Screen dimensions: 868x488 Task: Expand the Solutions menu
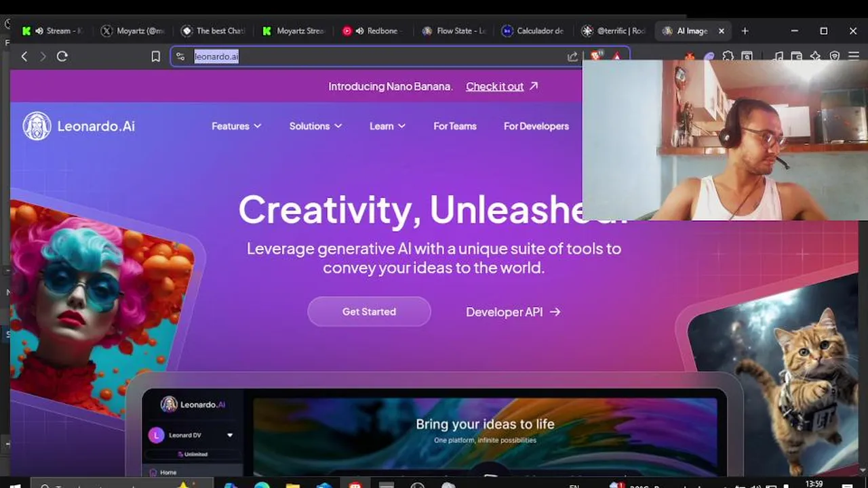point(315,126)
